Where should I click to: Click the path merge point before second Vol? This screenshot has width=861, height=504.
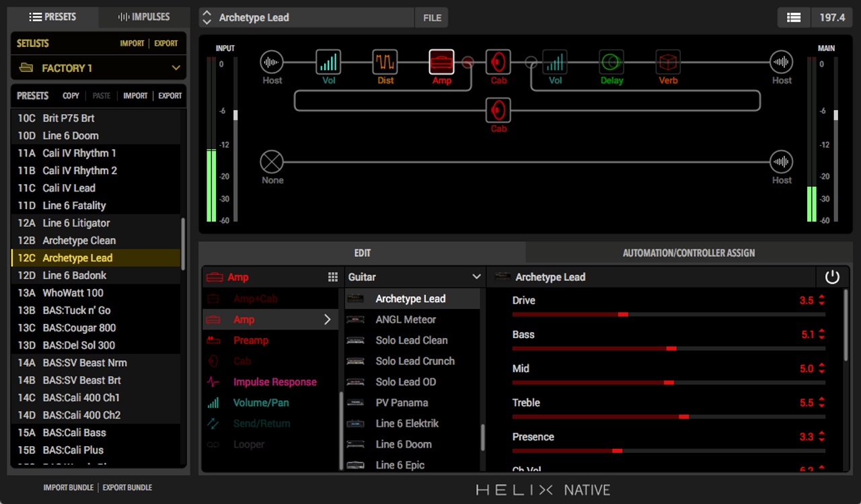point(531,62)
